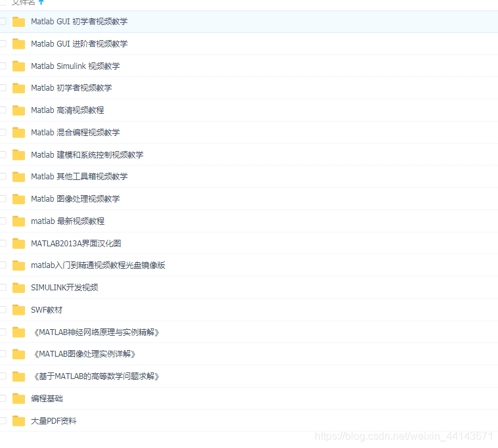Click text matlab入门到精通视频教程光盘镜像版

click(98, 265)
